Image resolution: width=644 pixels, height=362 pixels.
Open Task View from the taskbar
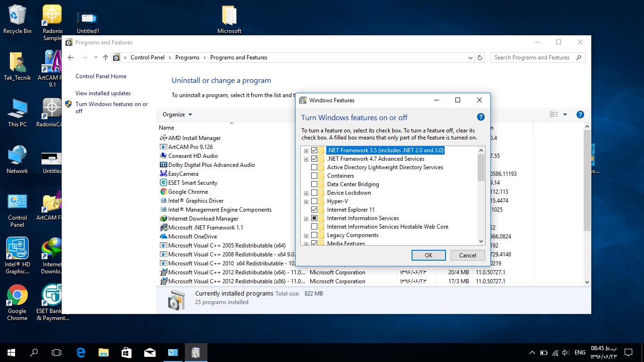tap(57, 353)
